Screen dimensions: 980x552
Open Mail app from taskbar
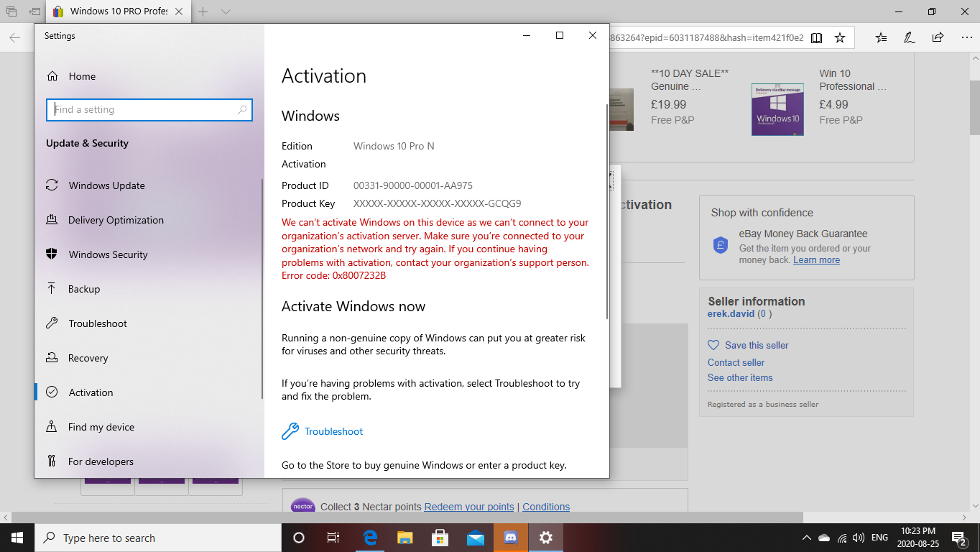coord(476,538)
